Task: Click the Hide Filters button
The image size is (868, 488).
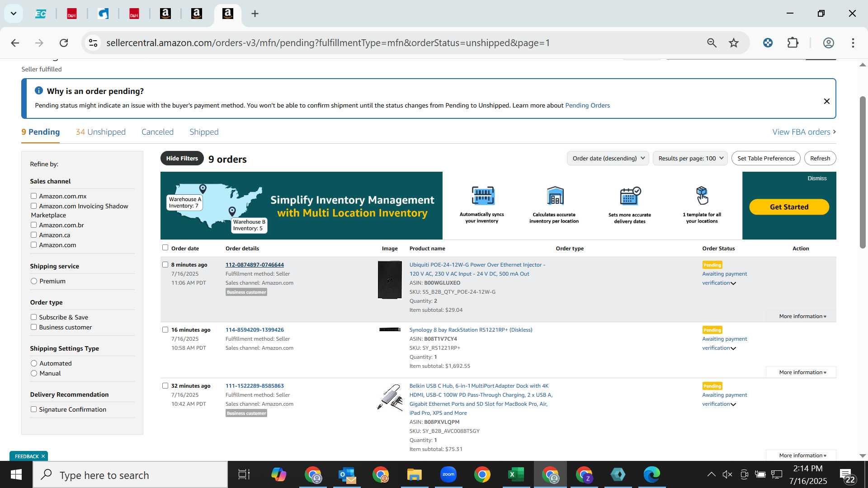Action: coord(182,158)
